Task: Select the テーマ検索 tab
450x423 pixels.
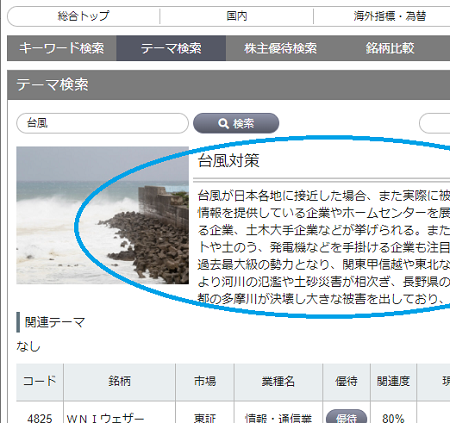Action: point(171,48)
